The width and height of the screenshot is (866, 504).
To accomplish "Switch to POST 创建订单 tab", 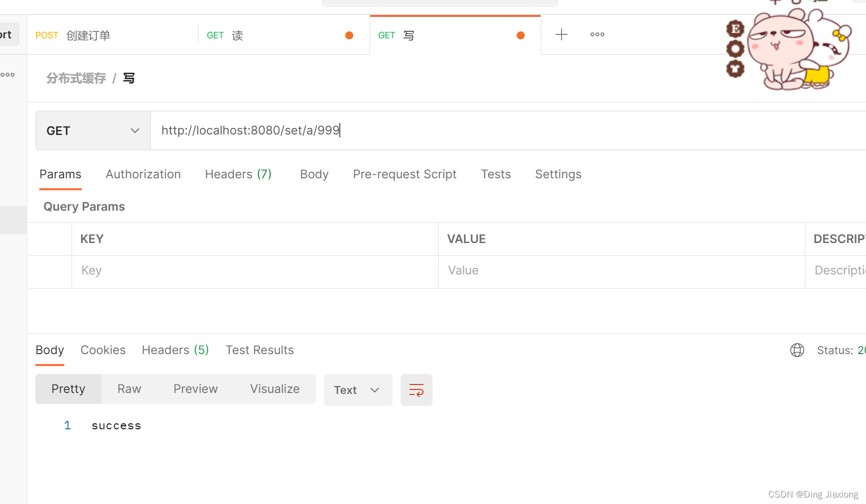I will click(113, 35).
